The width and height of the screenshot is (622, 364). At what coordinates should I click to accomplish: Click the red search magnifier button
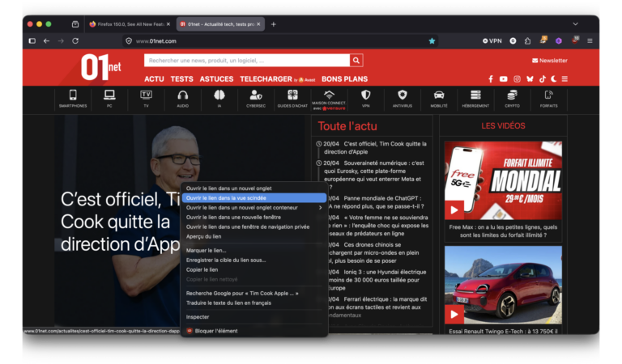[x=356, y=60]
